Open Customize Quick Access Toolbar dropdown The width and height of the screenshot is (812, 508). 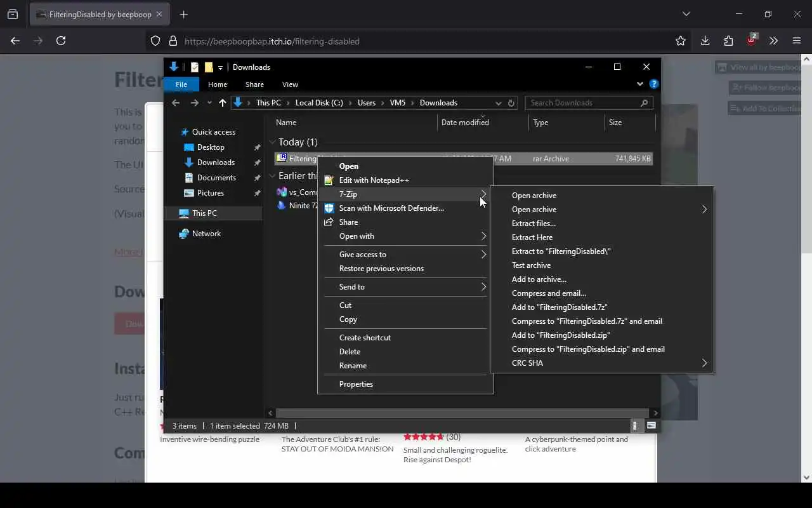point(220,67)
